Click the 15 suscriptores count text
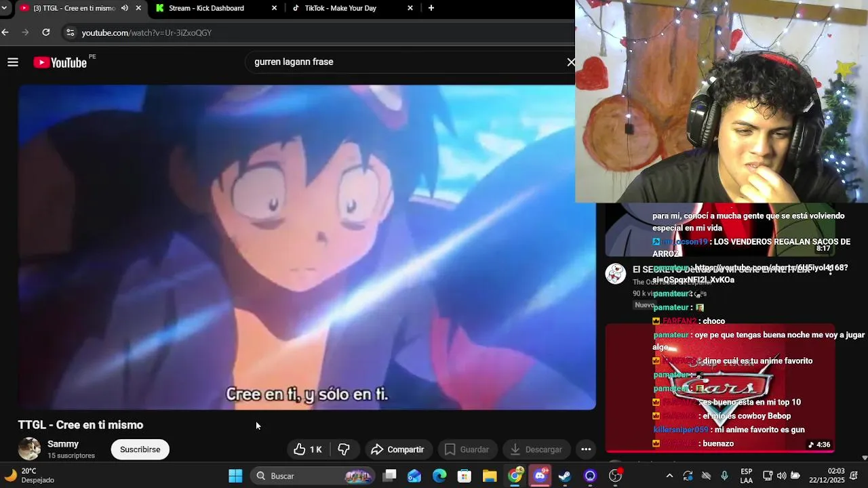 coord(71,456)
